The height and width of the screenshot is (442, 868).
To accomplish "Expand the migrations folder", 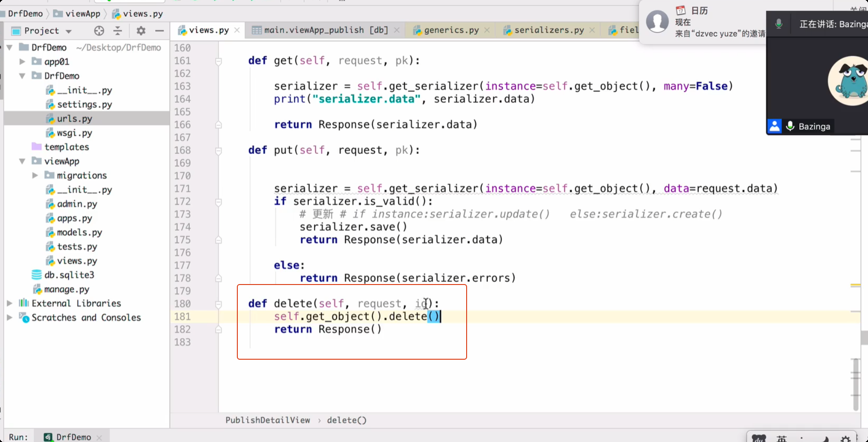I will tap(35, 176).
